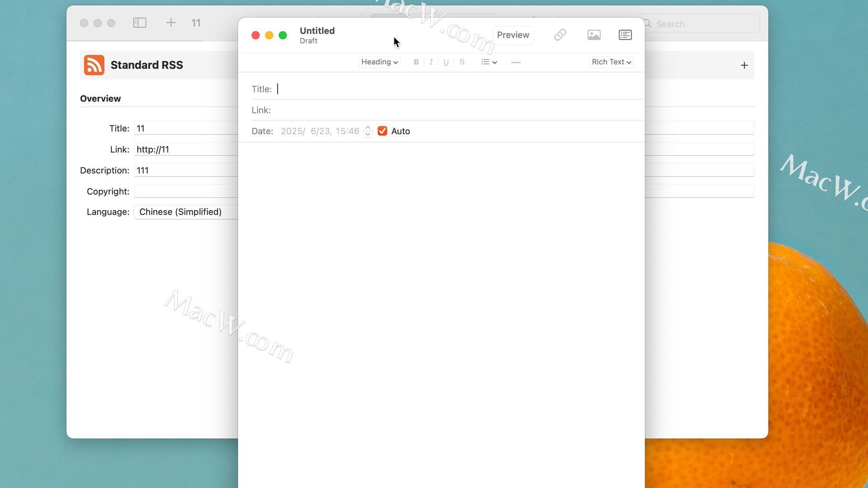Click the Untitled window title
868x488 pixels.
click(x=317, y=31)
